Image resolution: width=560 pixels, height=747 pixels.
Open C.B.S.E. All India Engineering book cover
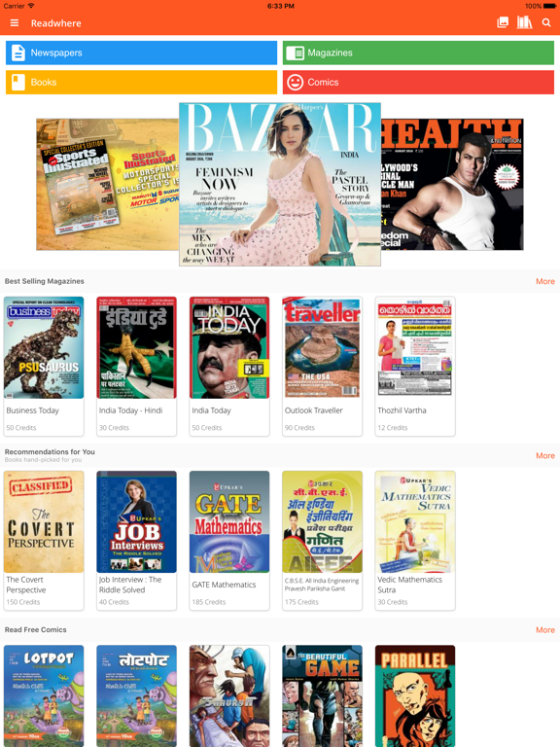323,521
